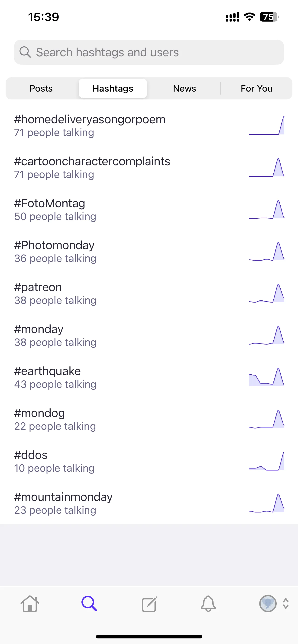The image size is (298, 644).
Task: Switch to the Posts tab
Action: click(x=41, y=89)
